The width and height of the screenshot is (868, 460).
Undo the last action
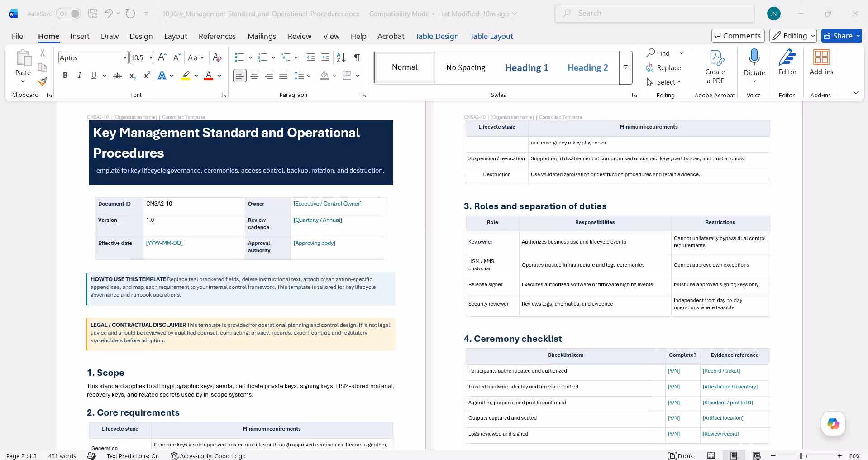[108, 14]
